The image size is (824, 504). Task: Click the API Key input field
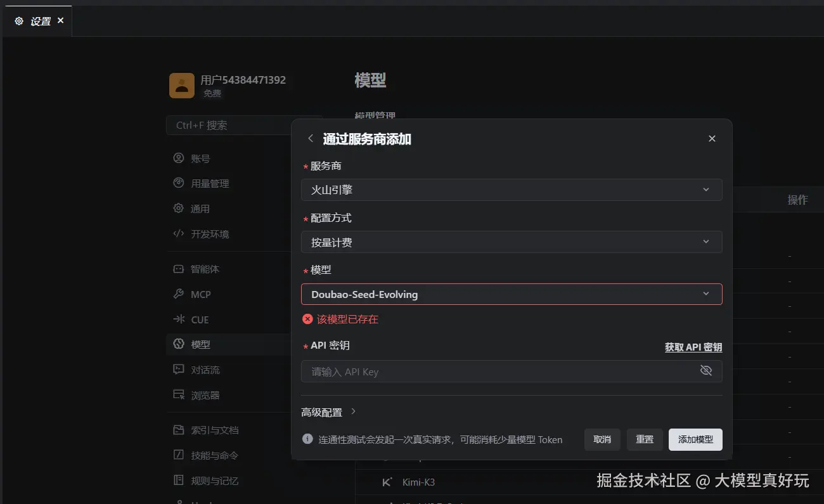tap(512, 372)
